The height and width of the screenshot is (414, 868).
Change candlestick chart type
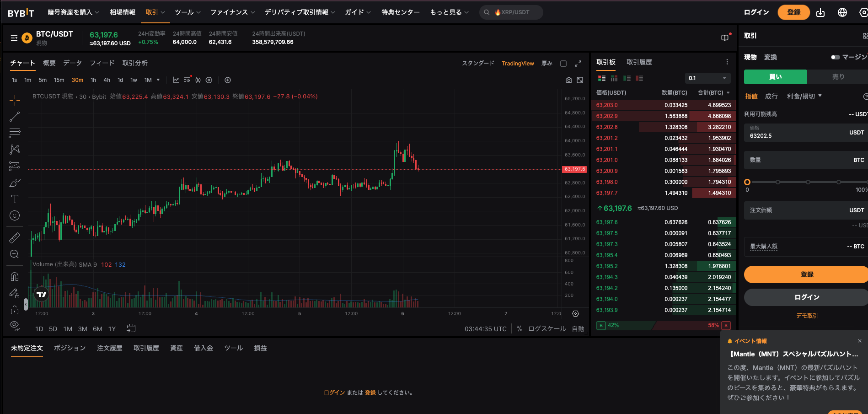tap(198, 80)
